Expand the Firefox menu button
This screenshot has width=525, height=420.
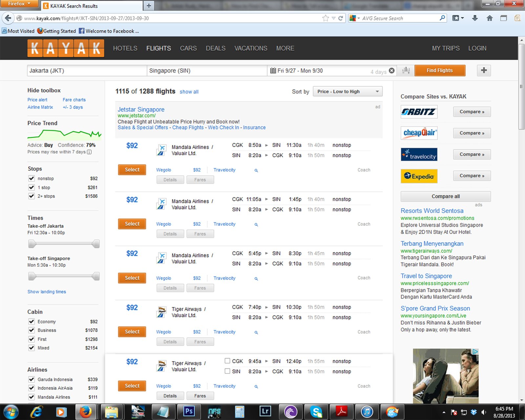point(19,4)
